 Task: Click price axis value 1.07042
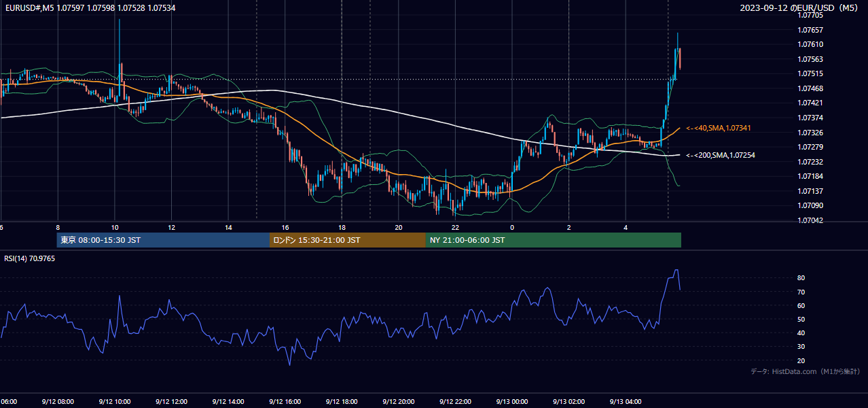811,220
